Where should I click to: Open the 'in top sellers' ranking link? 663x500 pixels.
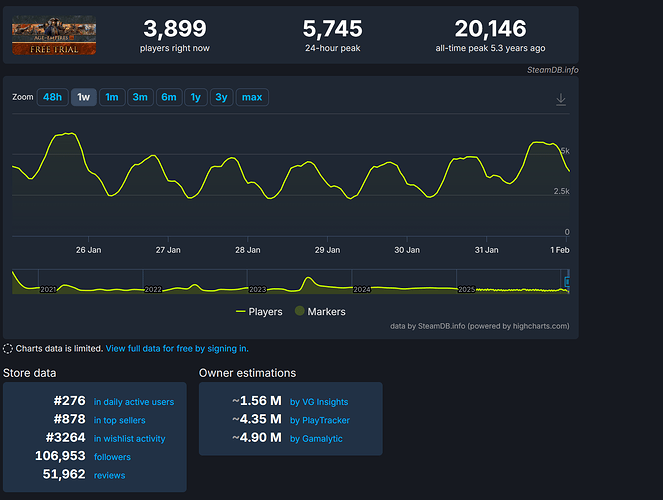tap(120, 420)
